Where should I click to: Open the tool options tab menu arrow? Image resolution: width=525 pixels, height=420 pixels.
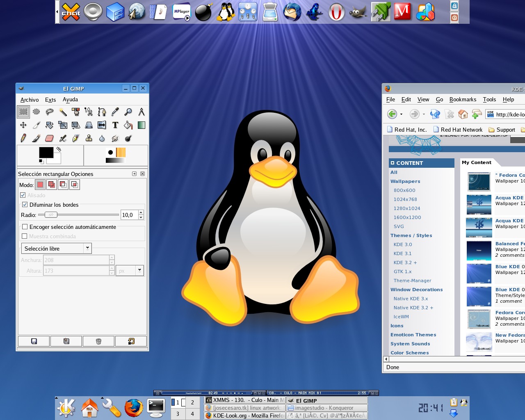click(x=134, y=174)
